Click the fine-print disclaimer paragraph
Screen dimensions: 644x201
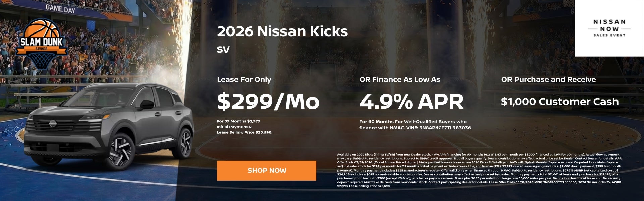[479, 170]
